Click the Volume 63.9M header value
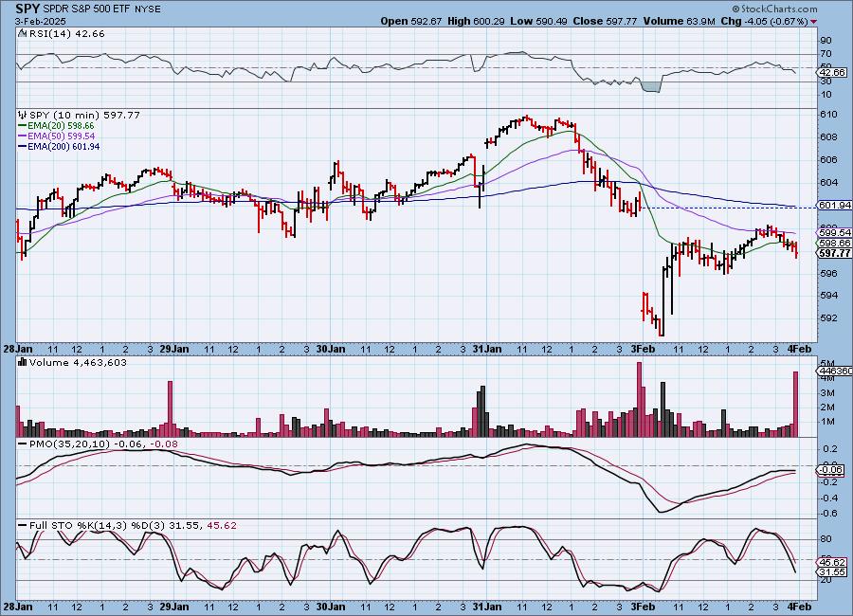 point(679,21)
